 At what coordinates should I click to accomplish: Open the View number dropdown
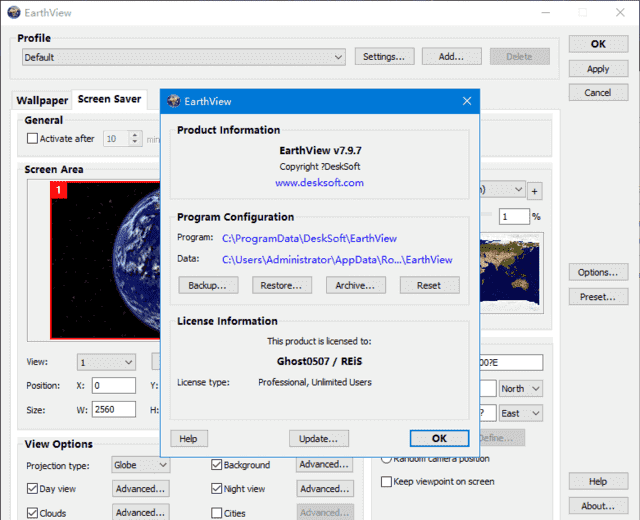(106, 362)
